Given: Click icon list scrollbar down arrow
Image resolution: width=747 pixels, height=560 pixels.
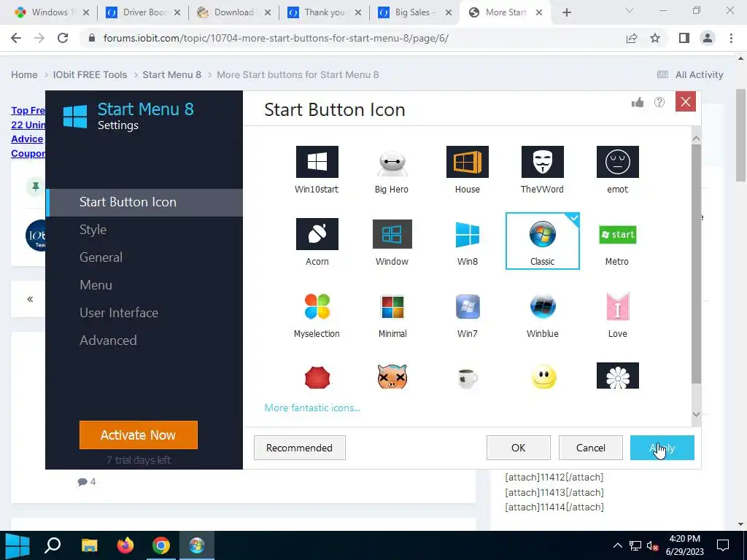Looking at the screenshot, I should [696, 414].
